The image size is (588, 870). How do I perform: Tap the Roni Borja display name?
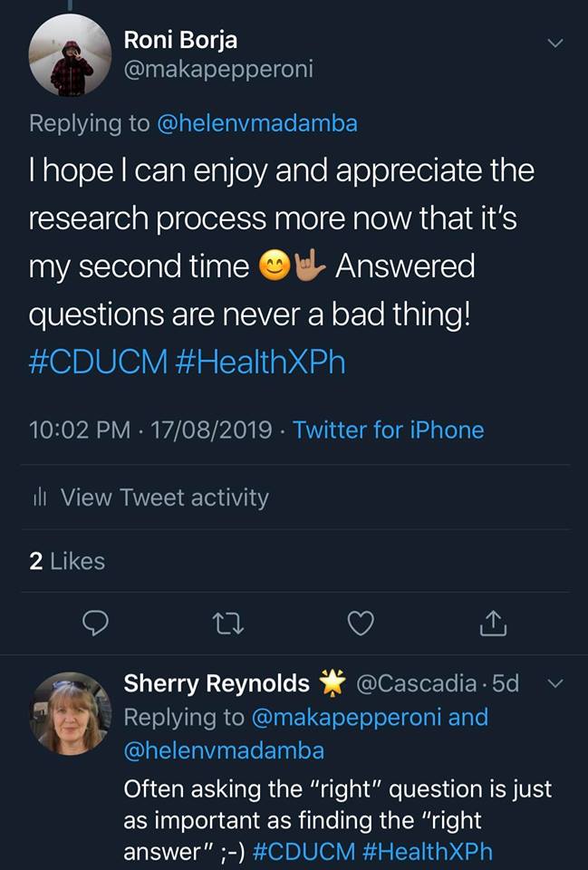point(181,40)
